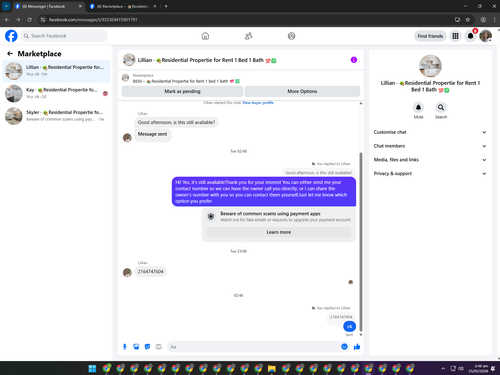Open the emoji picker in message box
This screenshot has width=500, height=375.
pos(344,347)
